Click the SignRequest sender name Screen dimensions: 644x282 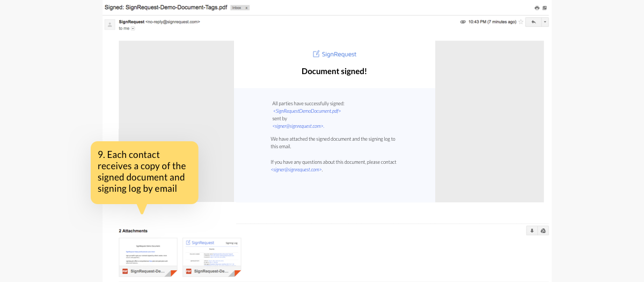click(x=131, y=22)
